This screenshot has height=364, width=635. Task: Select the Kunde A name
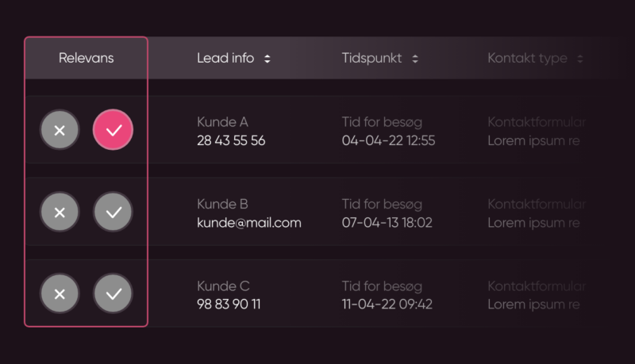(222, 122)
